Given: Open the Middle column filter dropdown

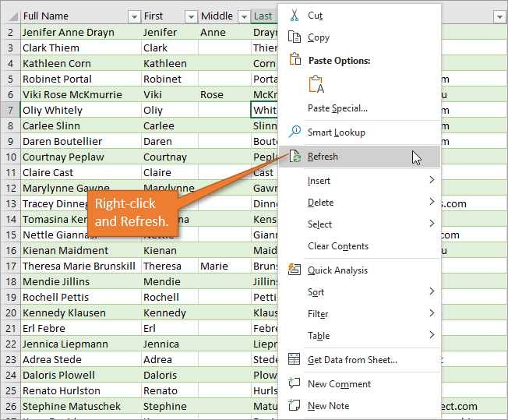Looking at the screenshot, I should coord(243,16).
